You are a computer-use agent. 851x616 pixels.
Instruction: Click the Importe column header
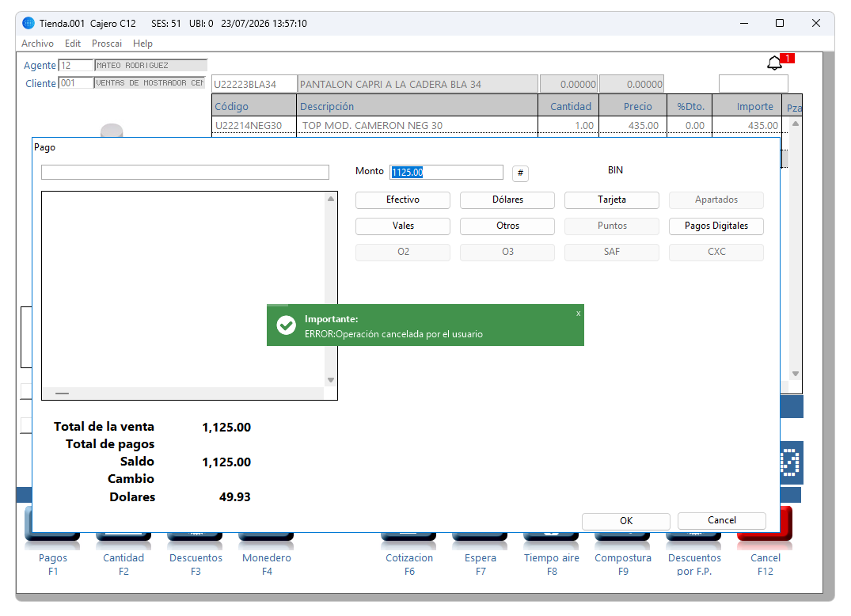click(747, 106)
